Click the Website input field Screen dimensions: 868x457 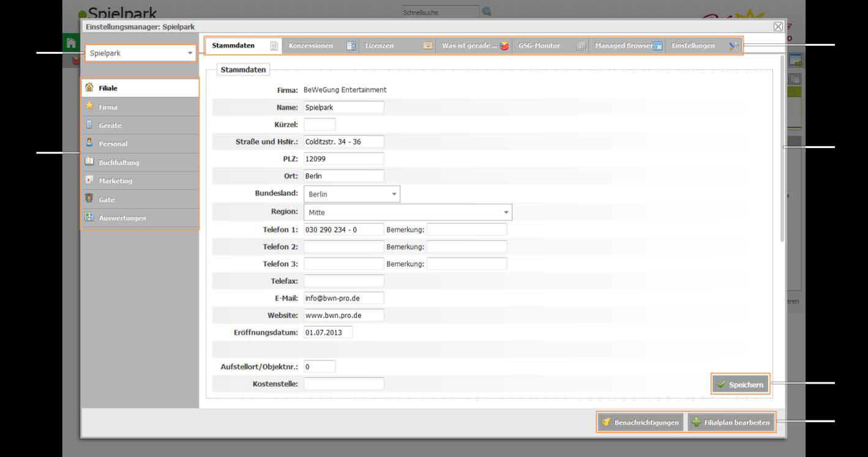343,315
